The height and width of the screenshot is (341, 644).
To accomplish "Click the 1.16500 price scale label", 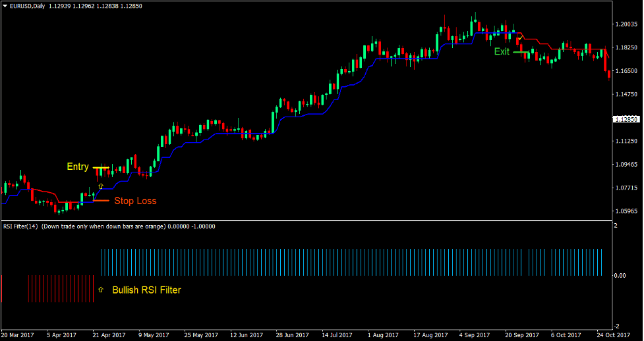I will [626, 71].
